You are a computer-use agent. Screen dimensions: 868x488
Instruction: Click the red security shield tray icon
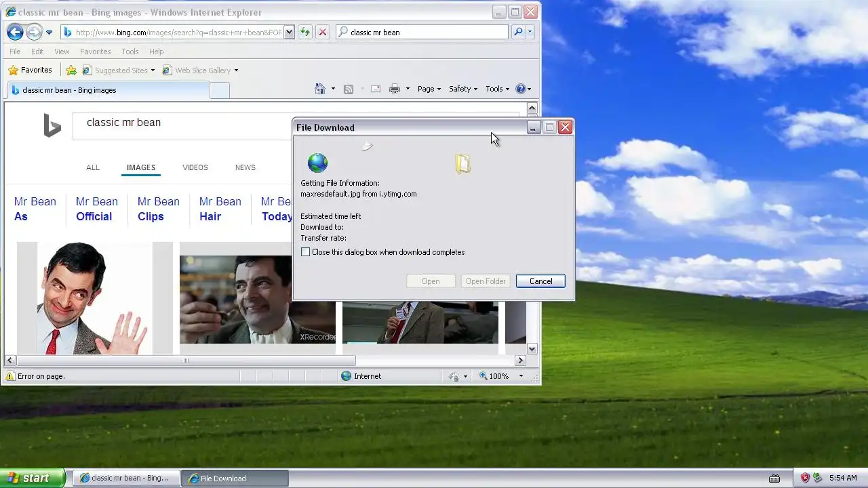pyautogui.click(x=805, y=478)
